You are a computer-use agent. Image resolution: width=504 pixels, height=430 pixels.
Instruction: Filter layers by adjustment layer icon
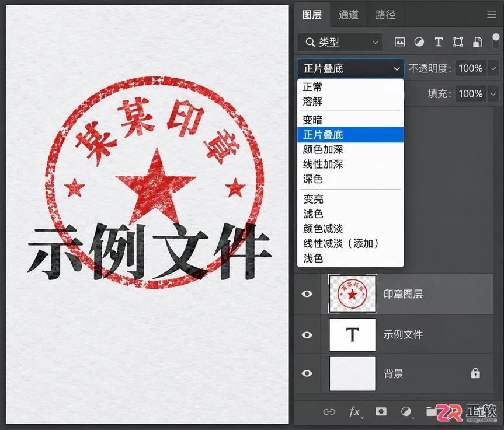coord(419,42)
